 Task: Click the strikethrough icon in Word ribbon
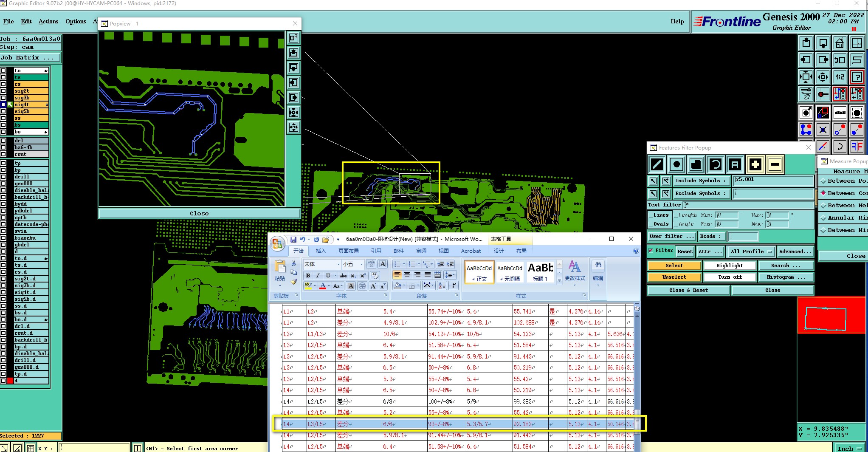point(343,276)
